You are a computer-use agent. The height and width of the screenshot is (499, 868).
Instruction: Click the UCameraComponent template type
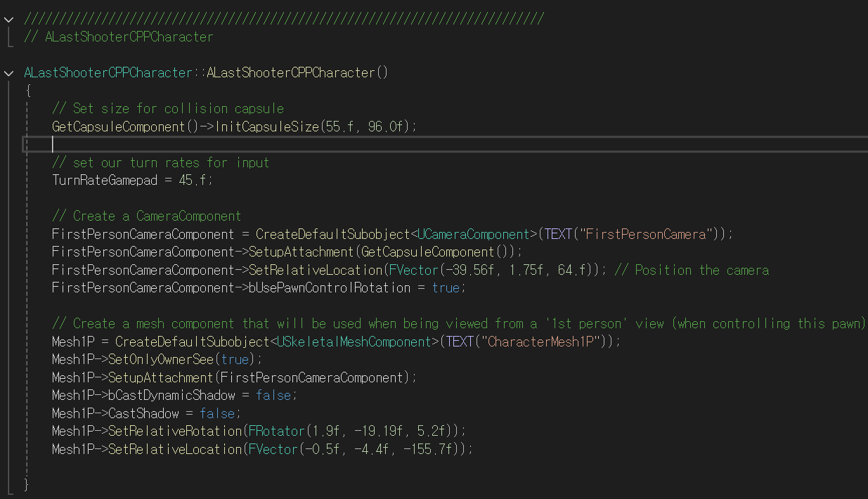click(474, 234)
